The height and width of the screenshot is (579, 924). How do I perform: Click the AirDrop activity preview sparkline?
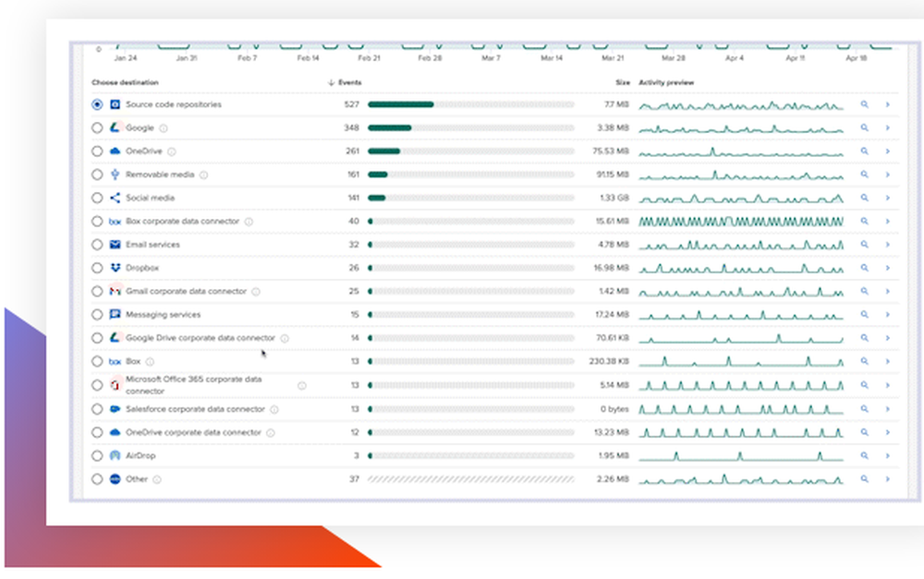tap(741, 455)
